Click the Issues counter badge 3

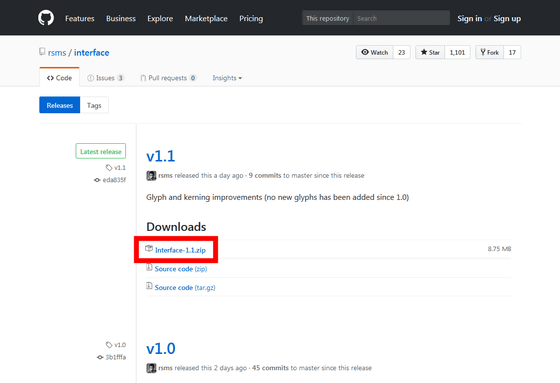tap(121, 78)
